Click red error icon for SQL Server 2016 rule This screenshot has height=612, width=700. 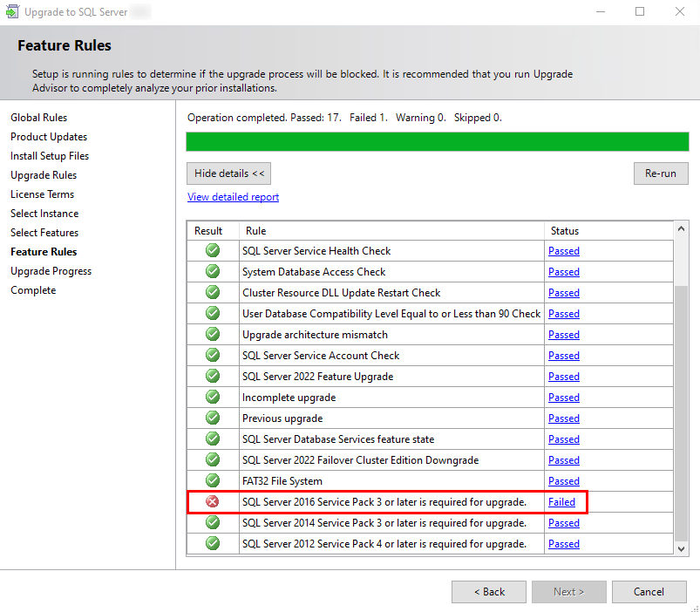(x=213, y=502)
